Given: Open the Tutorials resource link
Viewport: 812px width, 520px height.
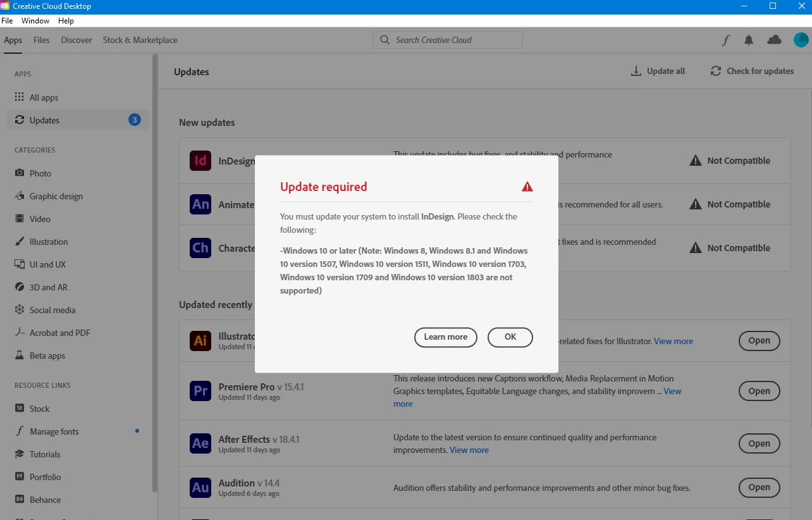Looking at the screenshot, I should click(x=78, y=454).
